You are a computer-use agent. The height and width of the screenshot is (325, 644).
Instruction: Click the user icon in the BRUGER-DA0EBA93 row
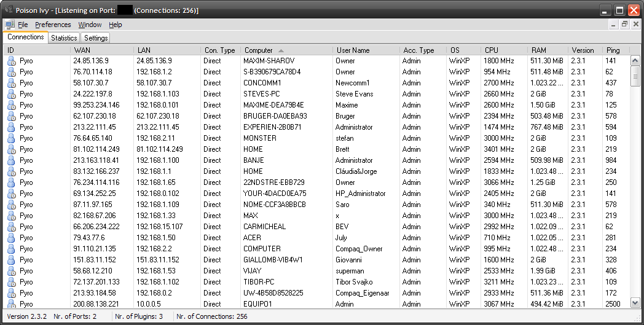click(12, 116)
